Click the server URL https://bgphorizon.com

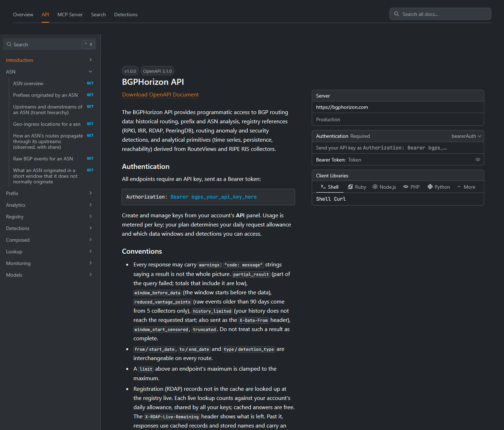tap(342, 107)
